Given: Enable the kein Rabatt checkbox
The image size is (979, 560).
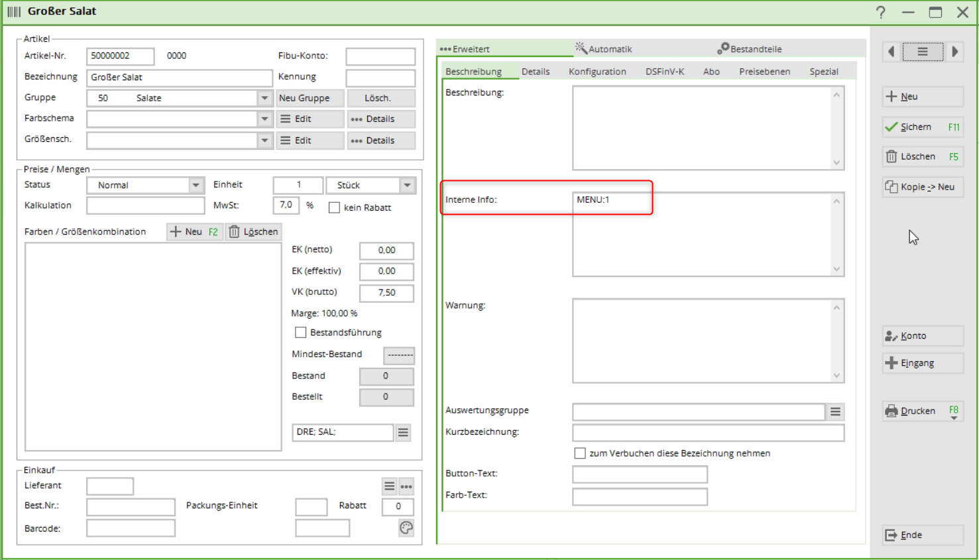Looking at the screenshot, I should coord(335,208).
